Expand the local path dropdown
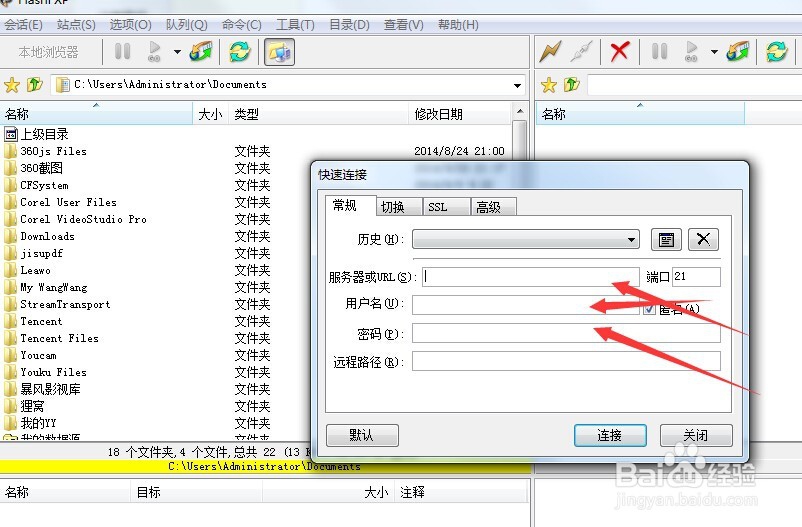 coord(518,85)
